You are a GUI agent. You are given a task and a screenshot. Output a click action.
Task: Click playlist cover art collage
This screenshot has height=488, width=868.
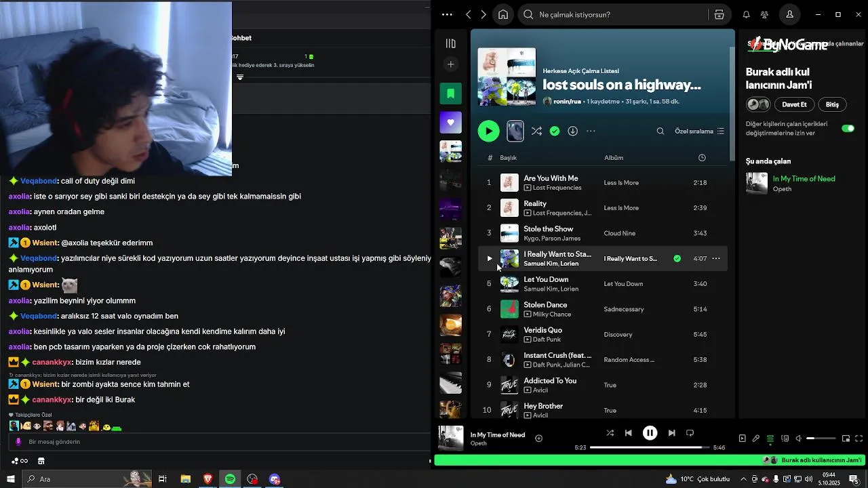click(507, 77)
